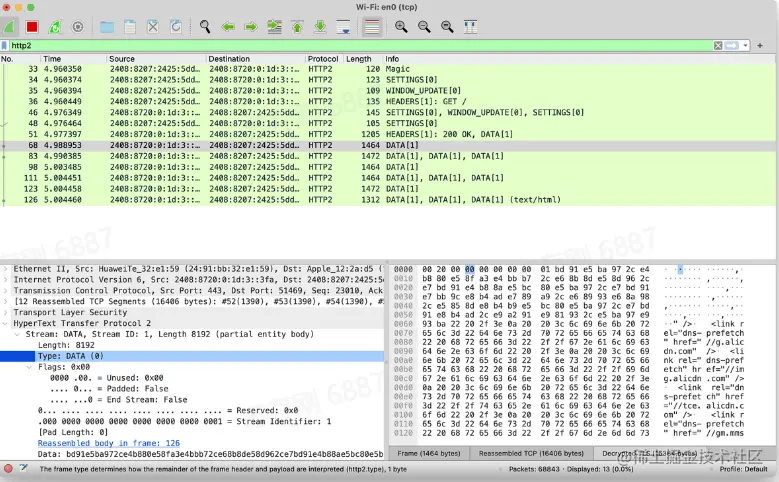Save the capture file
This screenshot has width=779, height=482.
click(x=130, y=26)
